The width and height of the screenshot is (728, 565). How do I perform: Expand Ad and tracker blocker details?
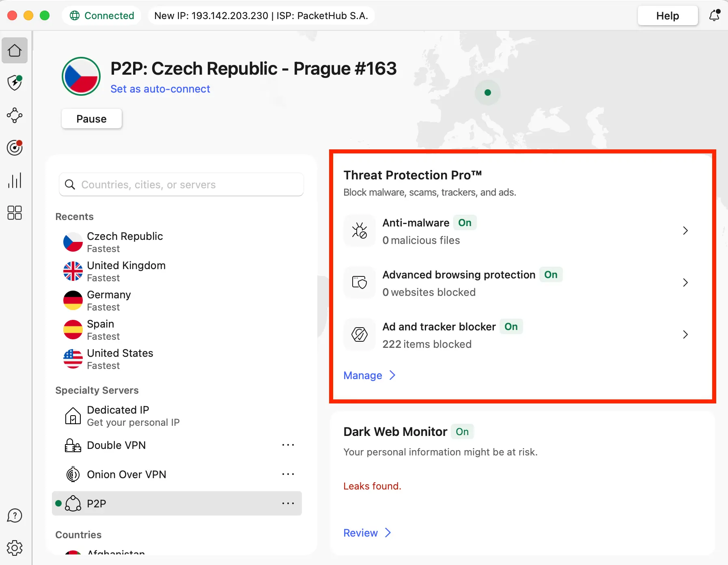tap(685, 334)
